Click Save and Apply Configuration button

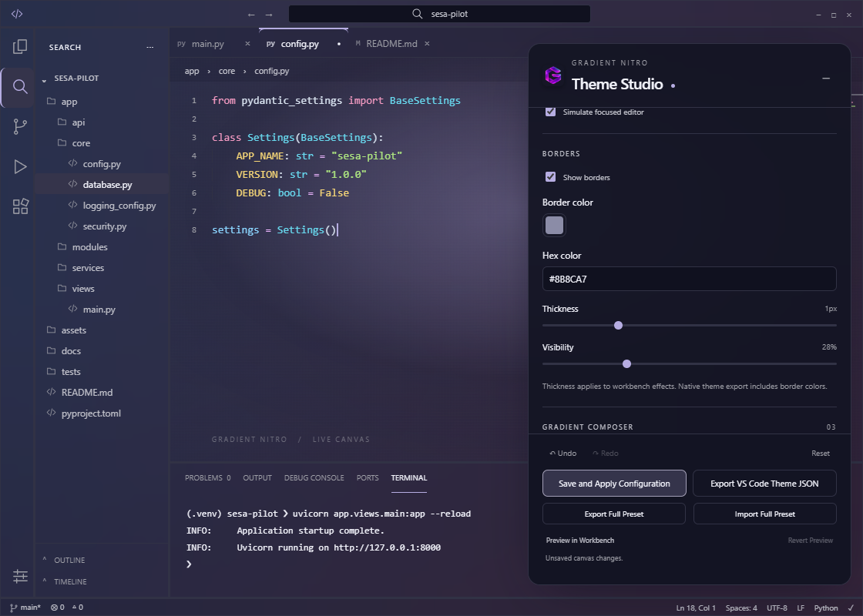(614, 484)
